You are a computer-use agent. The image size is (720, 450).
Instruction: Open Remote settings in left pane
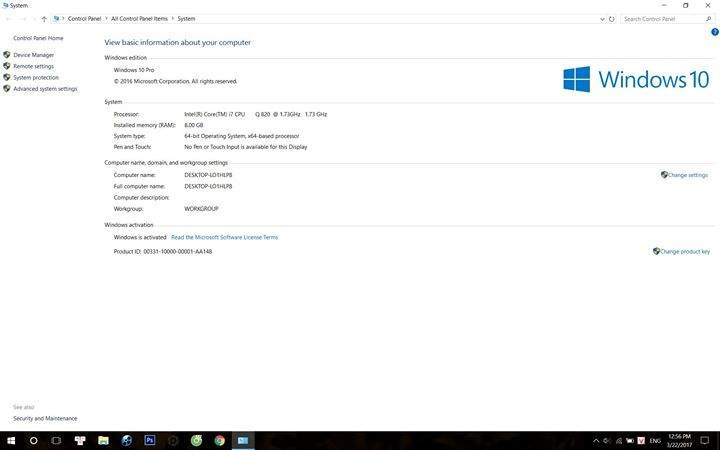click(x=33, y=66)
